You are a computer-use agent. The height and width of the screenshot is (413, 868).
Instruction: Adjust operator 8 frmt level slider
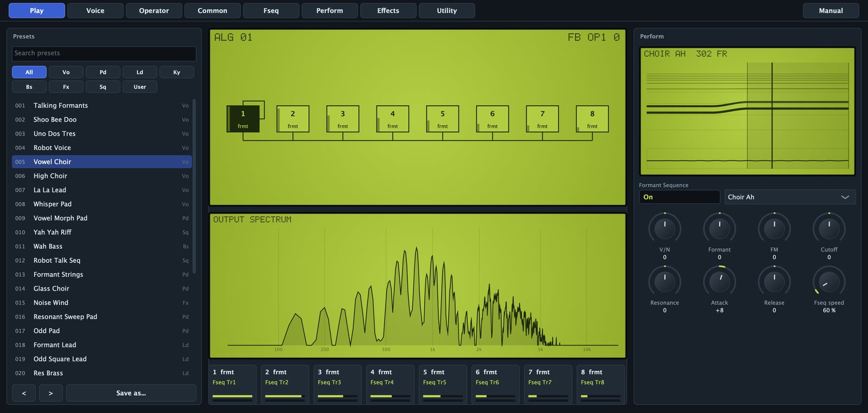pyautogui.click(x=601, y=396)
